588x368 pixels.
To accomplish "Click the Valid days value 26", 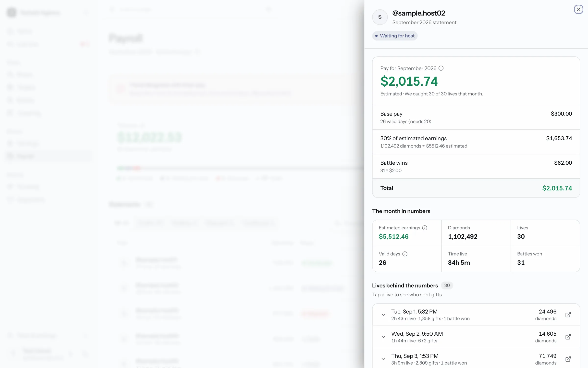I will [x=382, y=263].
